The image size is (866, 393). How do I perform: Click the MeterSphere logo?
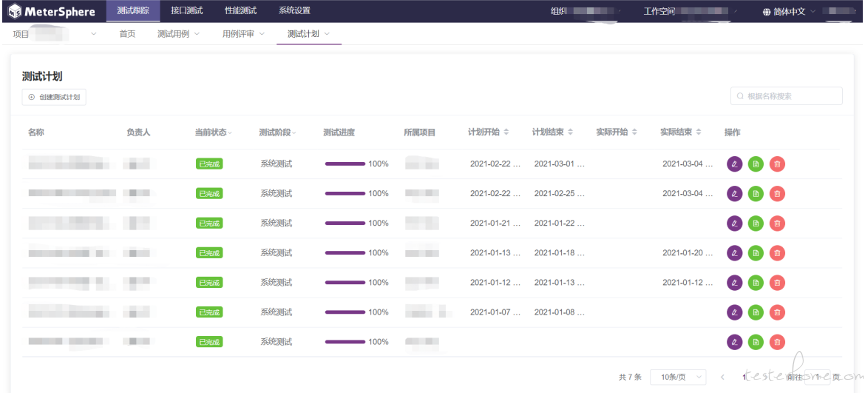pos(51,12)
